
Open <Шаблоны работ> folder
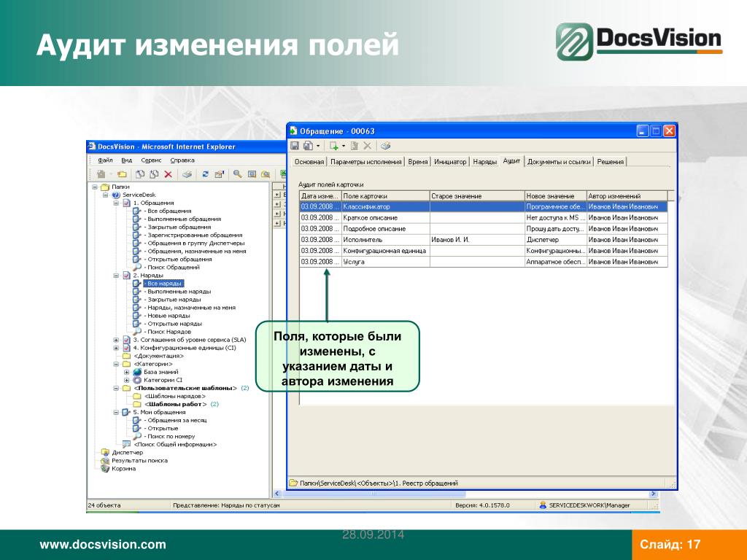[x=175, y=404]
